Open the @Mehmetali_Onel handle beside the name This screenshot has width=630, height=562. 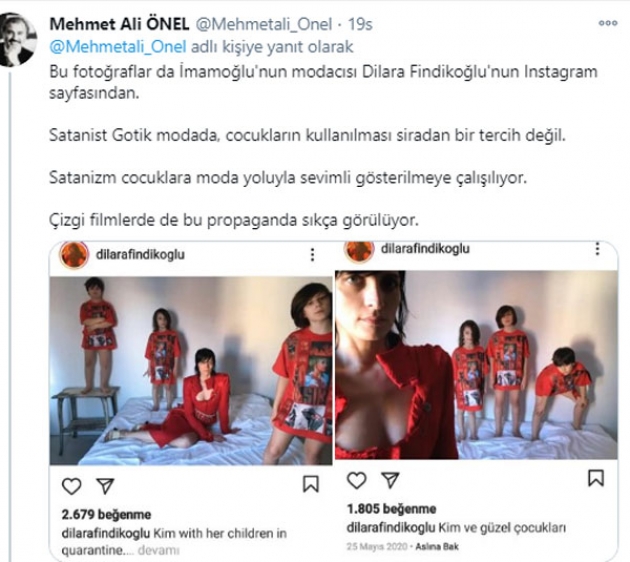(264, 24)
